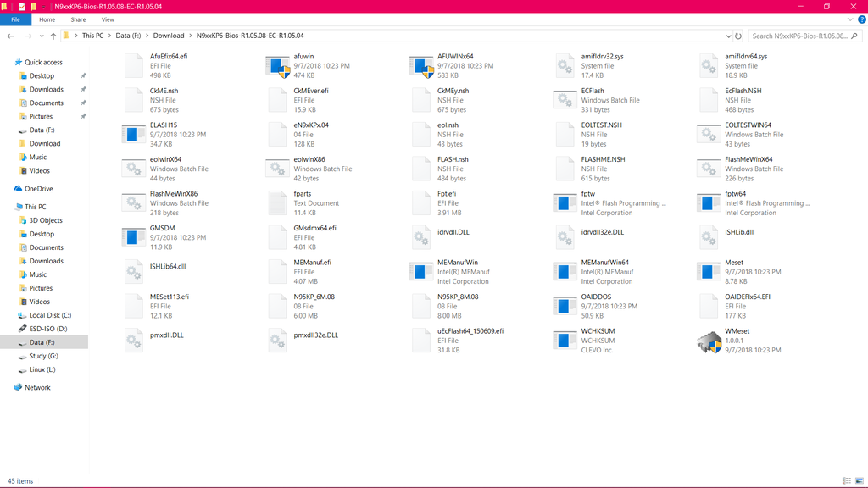The height and width of the screenshot is (488, 868).
Task: Select the MEManufWin application icon
Action: point(421,272)
